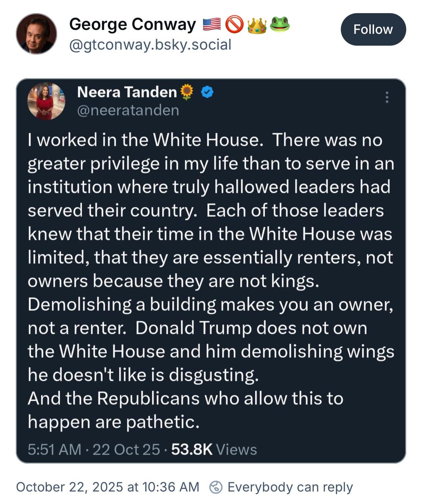This screenshot has width=422, height=504.
Task: Click the US flag emoji
Action: [212, 25]
